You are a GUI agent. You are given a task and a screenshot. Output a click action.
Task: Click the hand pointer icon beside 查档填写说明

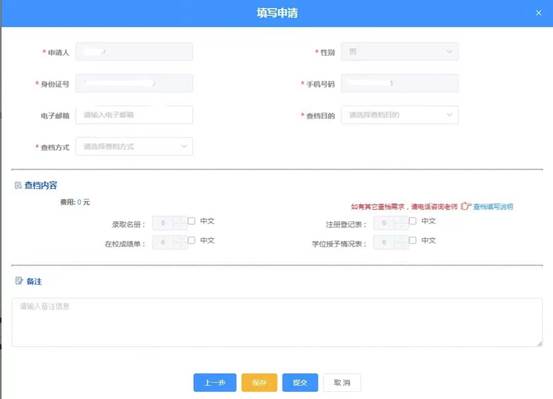coord(466,206)
